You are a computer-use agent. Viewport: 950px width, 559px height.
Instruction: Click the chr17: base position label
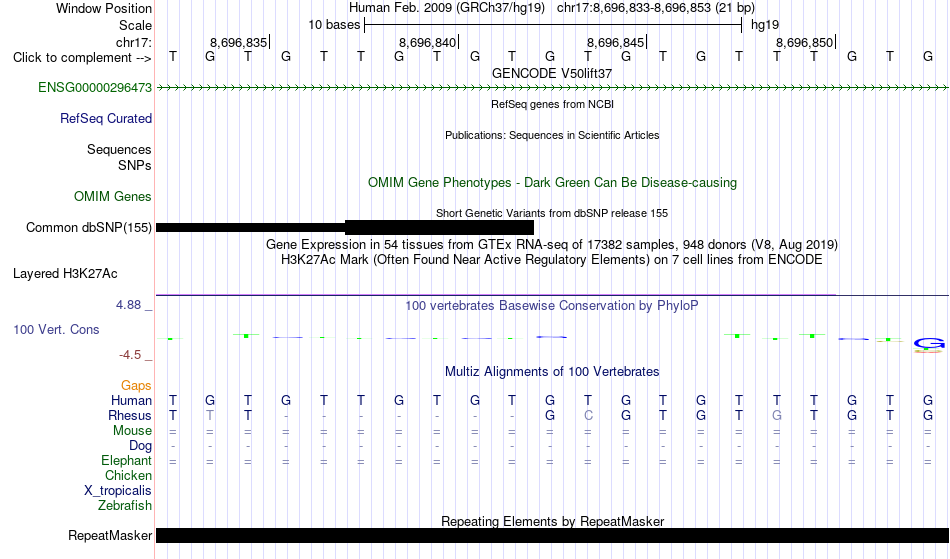point(133,42)
